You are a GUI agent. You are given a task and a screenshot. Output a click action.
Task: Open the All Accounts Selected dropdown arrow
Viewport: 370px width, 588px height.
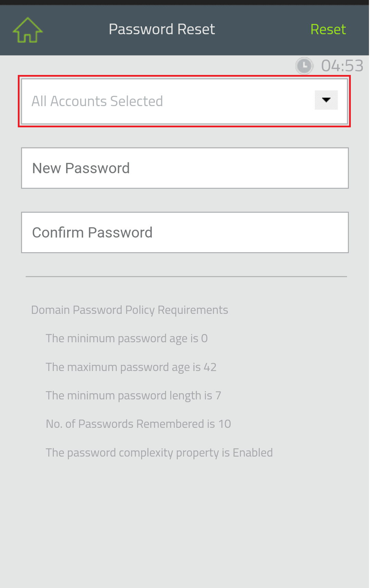(x=326, y=100)
